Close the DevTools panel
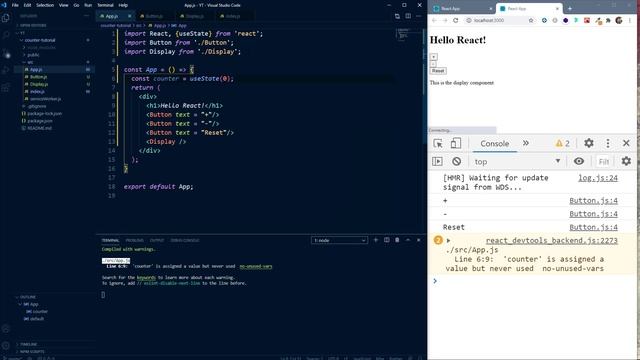Image resolution: width=640 pixels, height=360 pixels. coord(626,143)
